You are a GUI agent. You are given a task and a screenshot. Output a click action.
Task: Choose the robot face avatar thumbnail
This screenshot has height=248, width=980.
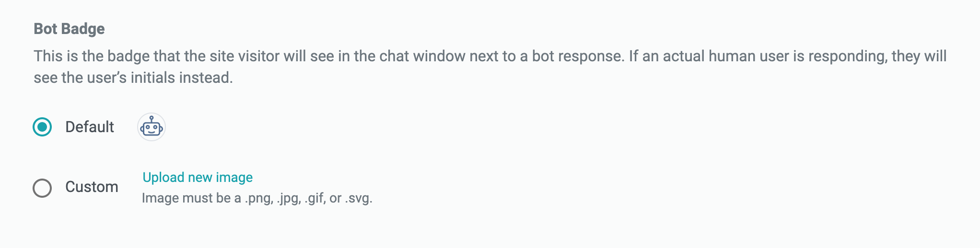click(152, 127)
